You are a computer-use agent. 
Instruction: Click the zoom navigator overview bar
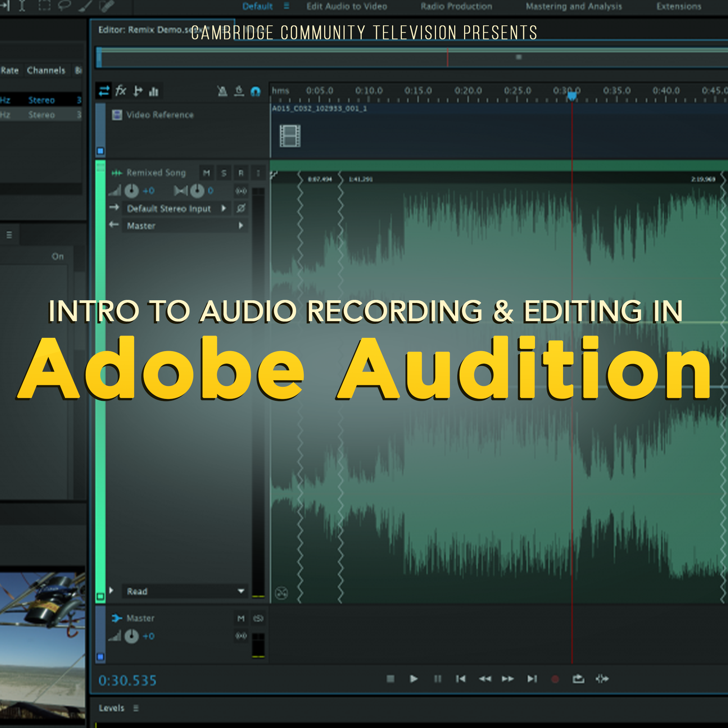[412, 58]
